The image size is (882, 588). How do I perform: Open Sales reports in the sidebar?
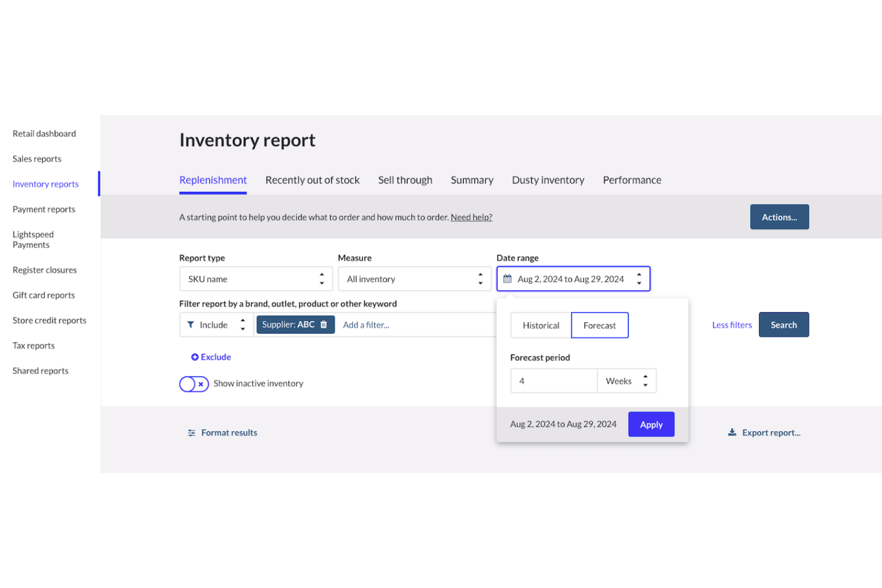pos(37,159)
